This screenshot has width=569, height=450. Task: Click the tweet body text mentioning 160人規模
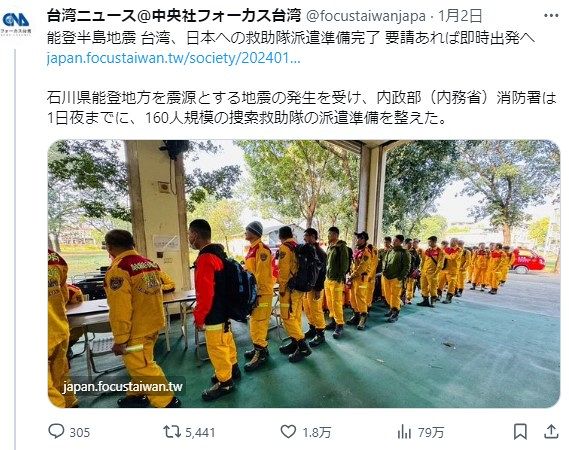pyautogui.click(x=302, y=108)
